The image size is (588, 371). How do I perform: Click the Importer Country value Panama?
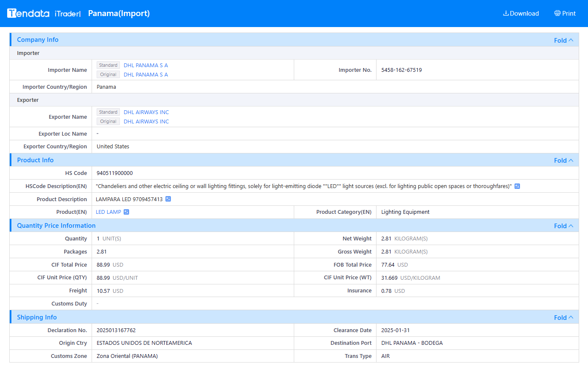click(x=106, y=87)
